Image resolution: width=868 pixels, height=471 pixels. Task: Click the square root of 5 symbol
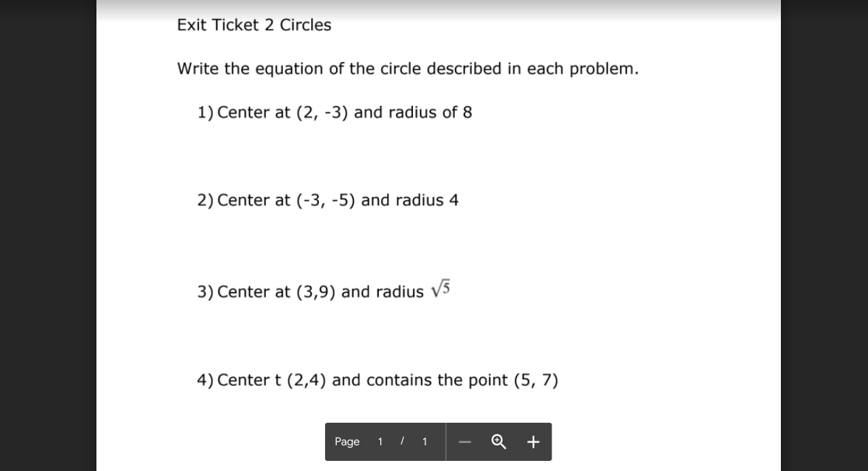point(439,289)
